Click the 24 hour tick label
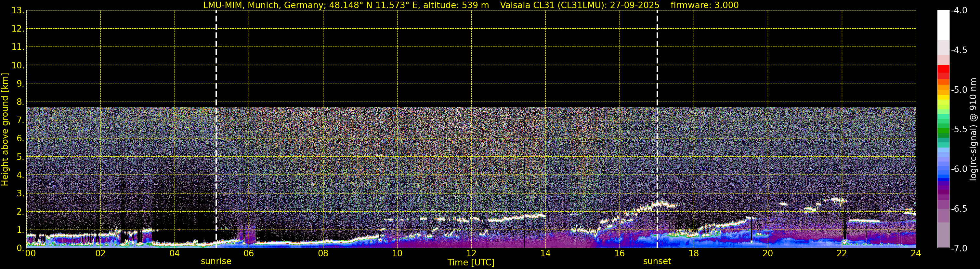This screenshot has width=980, height=269. [x=916, y=253]
